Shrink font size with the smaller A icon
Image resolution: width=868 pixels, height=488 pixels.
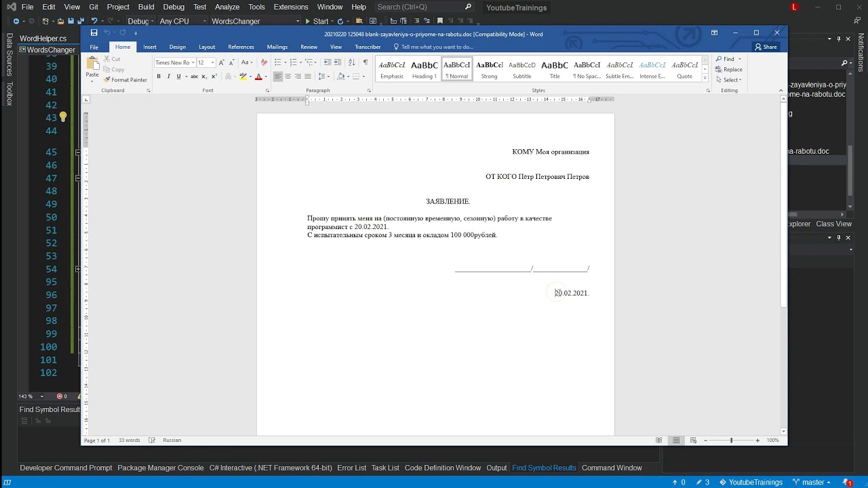pos(231,62)
